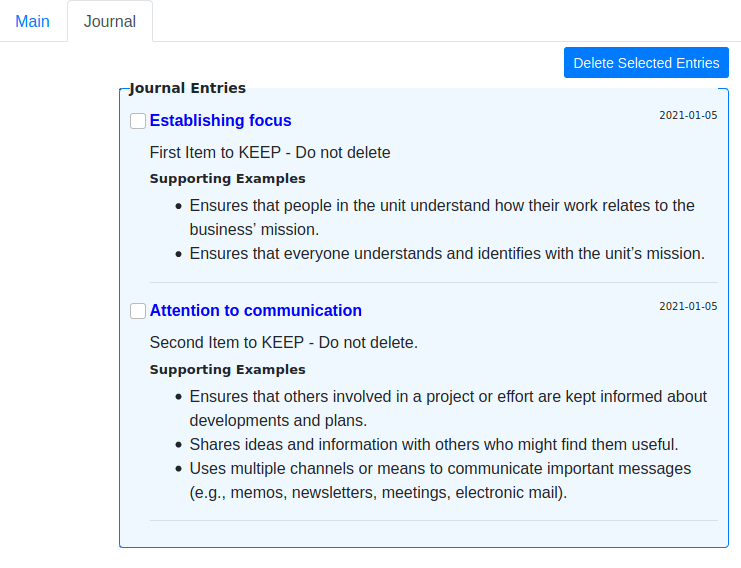This screenshot has width=741, height=568.
Task: Click bullet 'identifies with the unit's mission'
Action: (447, 254)
